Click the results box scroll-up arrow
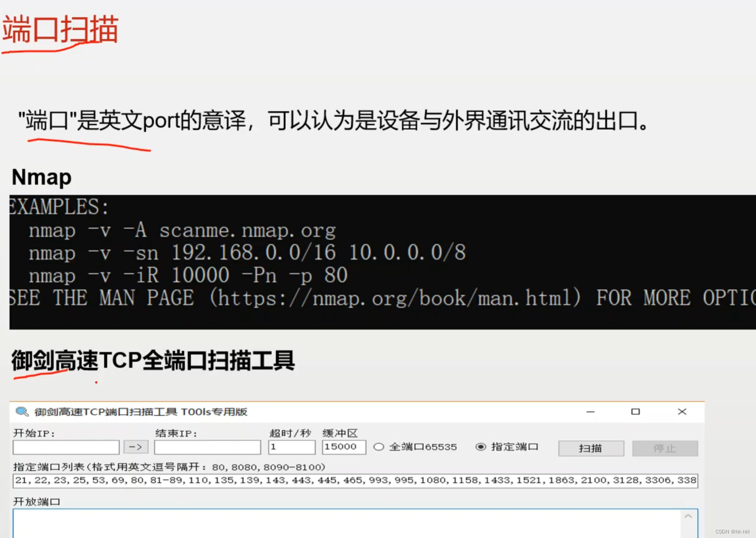 [689, 516]
